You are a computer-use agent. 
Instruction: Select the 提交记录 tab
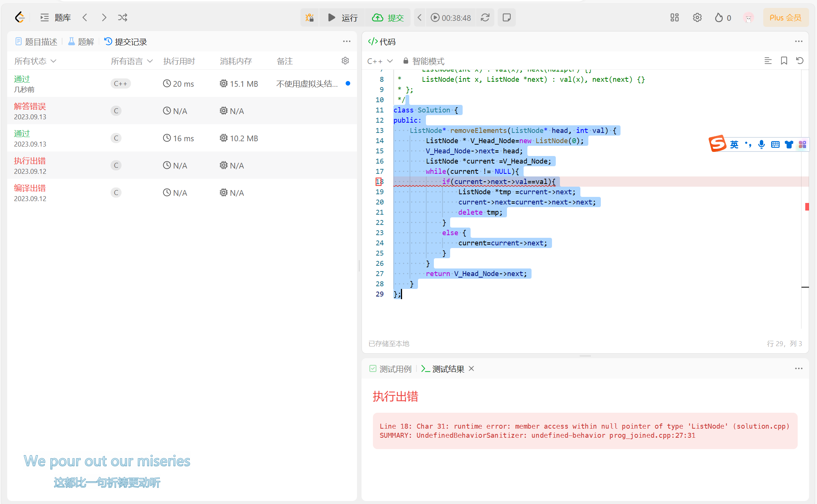click(x=126, y=42)
